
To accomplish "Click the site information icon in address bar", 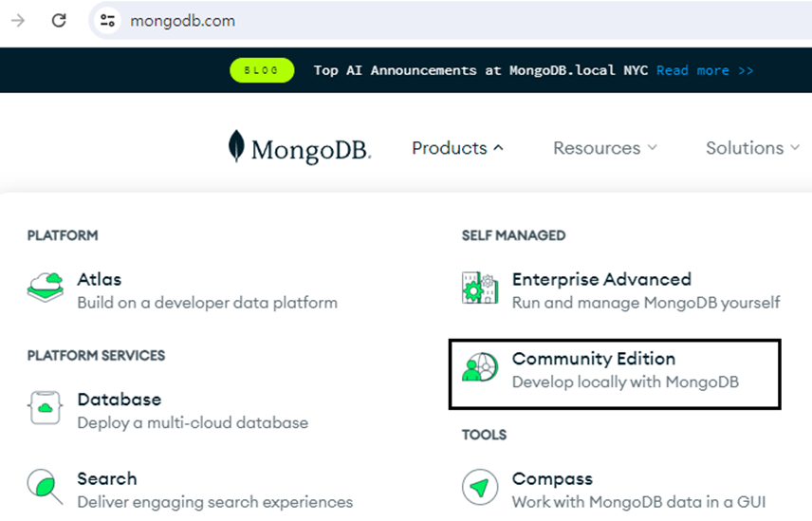I will coord(108,20).
